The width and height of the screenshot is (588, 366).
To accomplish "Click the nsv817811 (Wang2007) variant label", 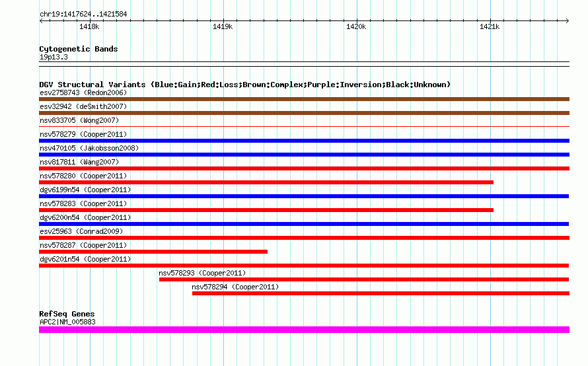I will (79, 162).
